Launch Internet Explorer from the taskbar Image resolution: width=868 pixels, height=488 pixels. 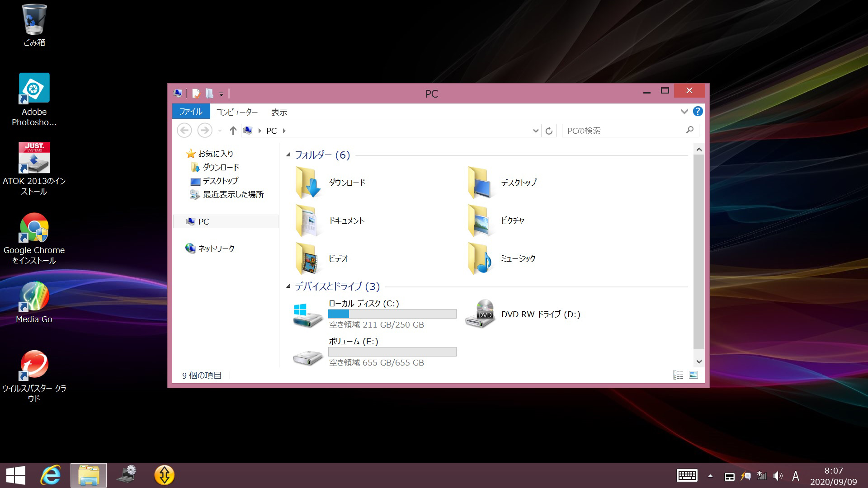click(51, 475)
